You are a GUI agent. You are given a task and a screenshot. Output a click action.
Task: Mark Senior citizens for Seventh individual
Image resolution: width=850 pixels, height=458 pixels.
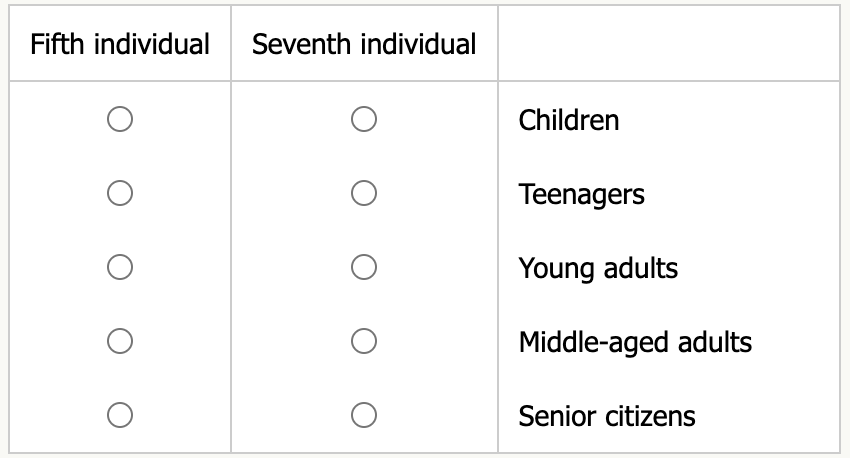pos(364,415)
